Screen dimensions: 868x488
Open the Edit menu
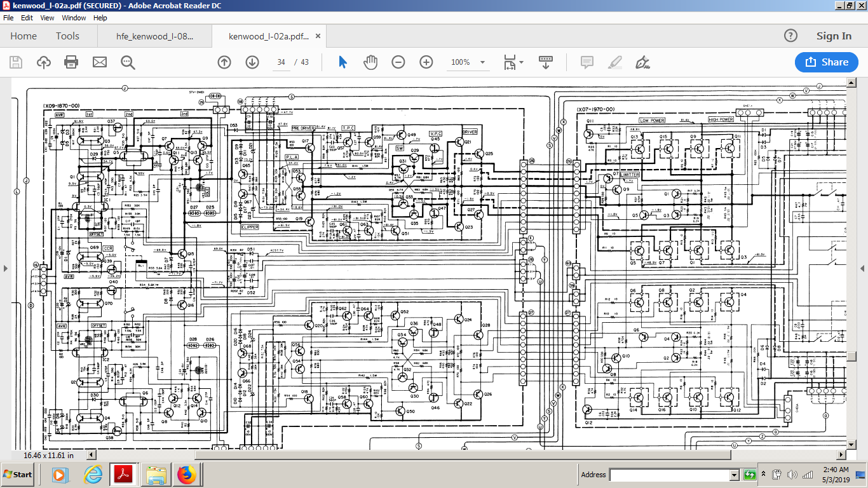(x=26, y=18)
